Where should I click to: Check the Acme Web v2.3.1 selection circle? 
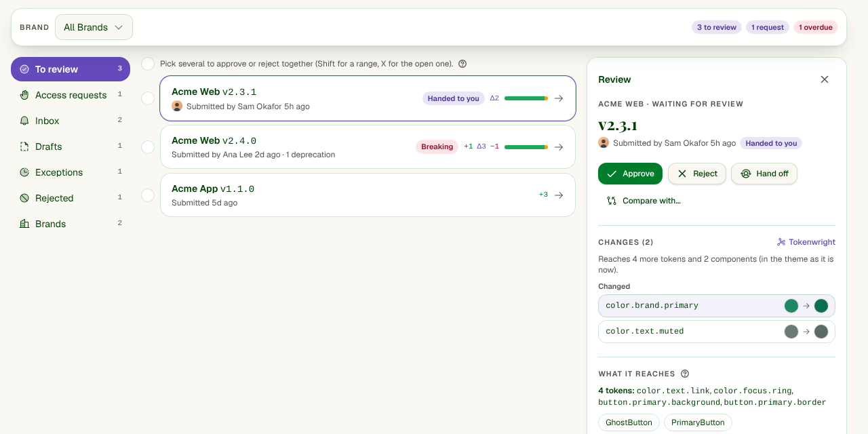(148, 98)
